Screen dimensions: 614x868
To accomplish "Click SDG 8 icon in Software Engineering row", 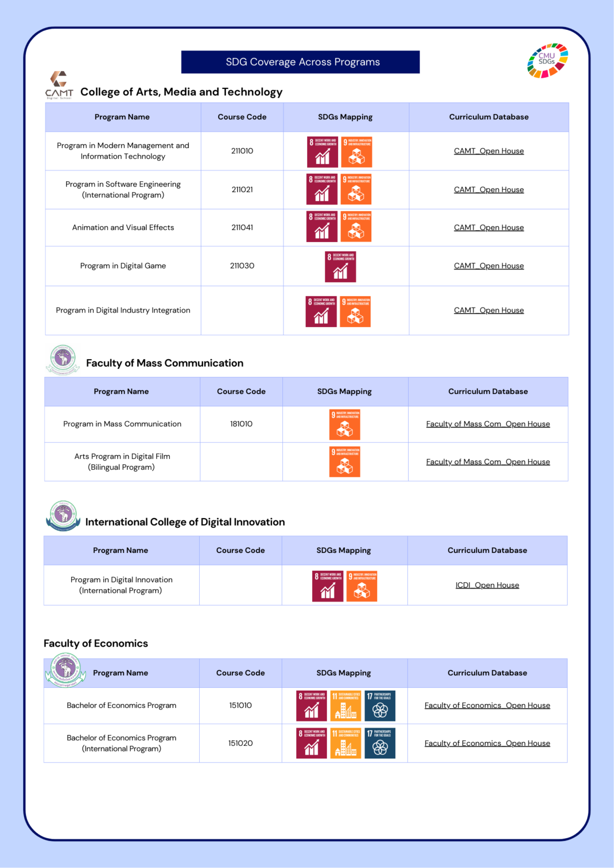I will [322, 189].
